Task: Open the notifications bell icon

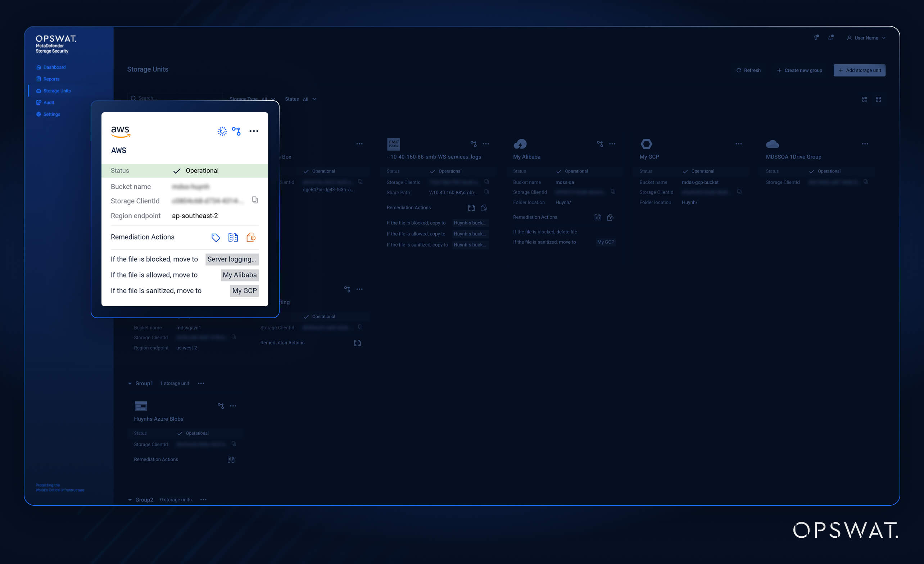Action: [x=830, y=37]
